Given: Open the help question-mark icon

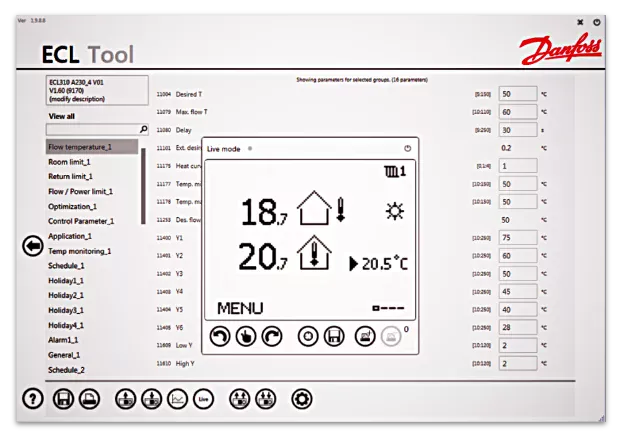Looking at the screenshot, I should 33,399.
